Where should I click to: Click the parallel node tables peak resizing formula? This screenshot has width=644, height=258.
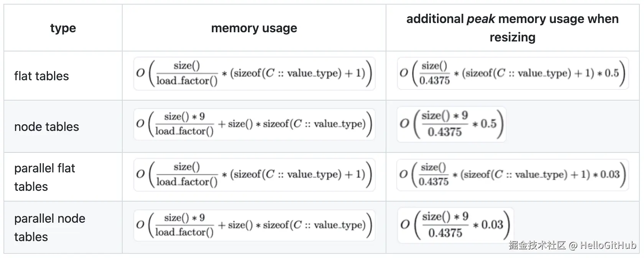coord(455,225)
